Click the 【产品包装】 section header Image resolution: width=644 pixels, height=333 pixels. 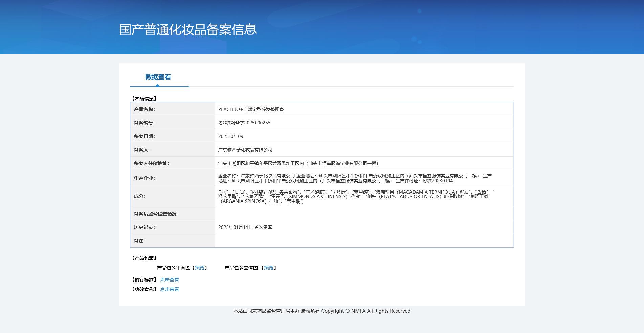pos(144,258)
